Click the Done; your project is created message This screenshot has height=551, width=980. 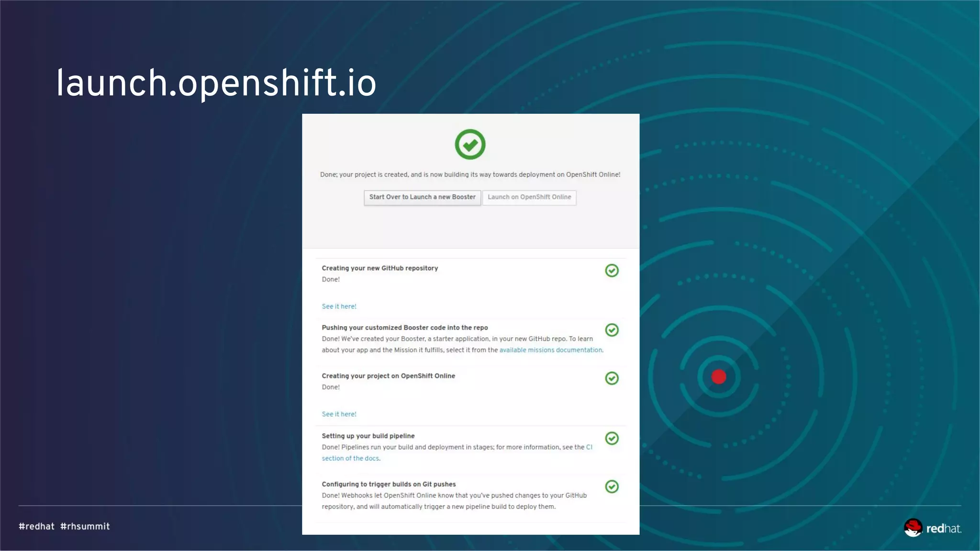pos(470,175)
